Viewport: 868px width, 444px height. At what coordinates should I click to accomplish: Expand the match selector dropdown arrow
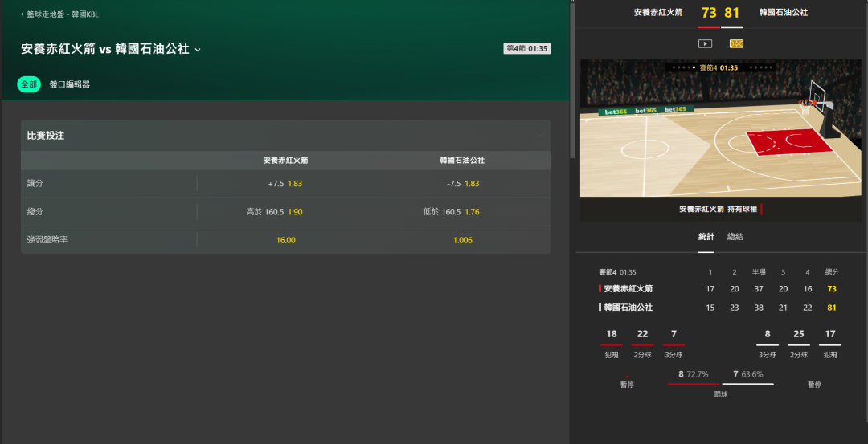(198, 50)
